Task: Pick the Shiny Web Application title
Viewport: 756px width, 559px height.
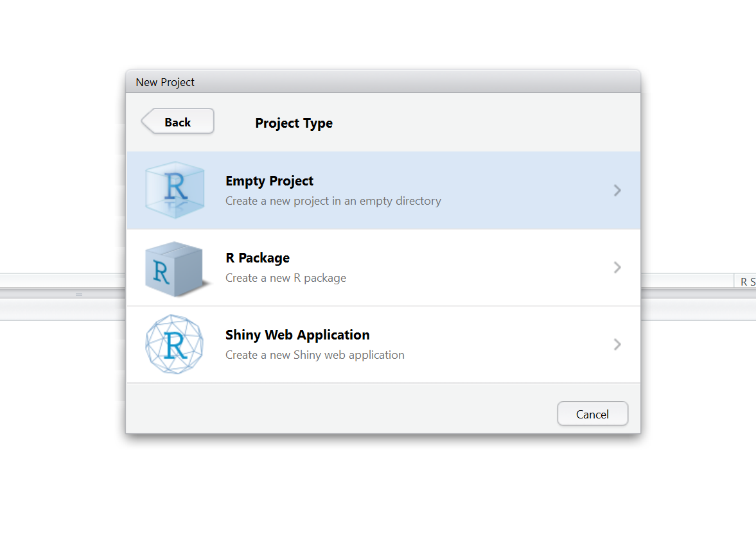Action: pyautogui.click(x=297, y=335)
